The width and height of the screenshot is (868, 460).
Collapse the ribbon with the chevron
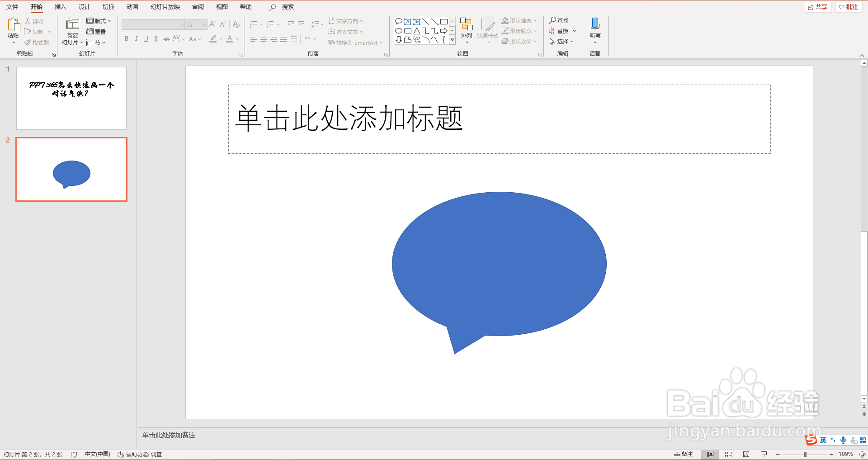tap(862, 55)
